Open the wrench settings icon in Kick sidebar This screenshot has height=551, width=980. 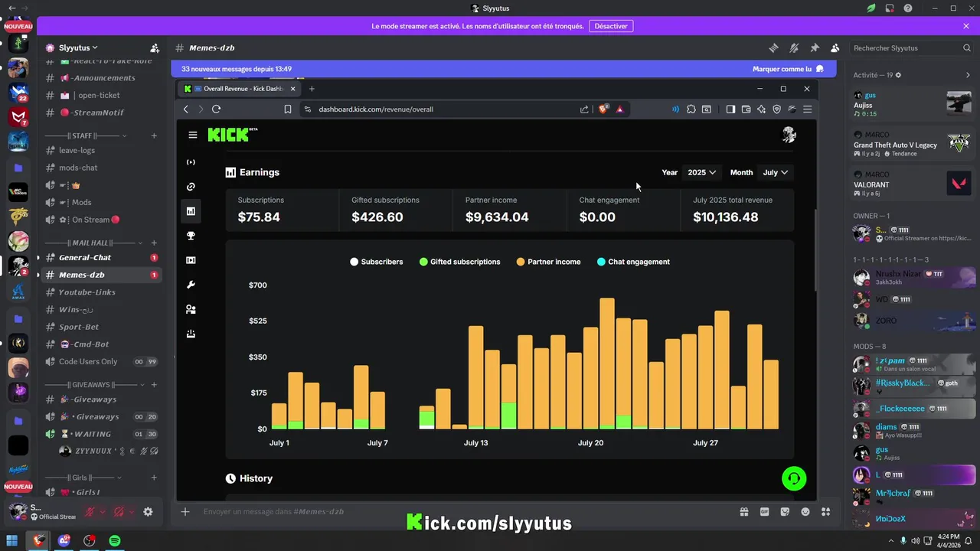click(191, 285)
